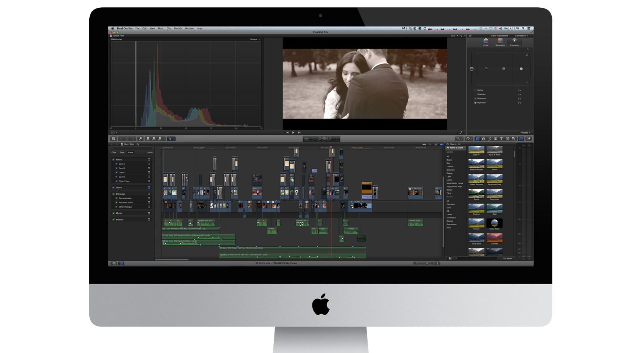Open the Modify menu
Screen dimensions: 644x353
click(x=178, y=28)
